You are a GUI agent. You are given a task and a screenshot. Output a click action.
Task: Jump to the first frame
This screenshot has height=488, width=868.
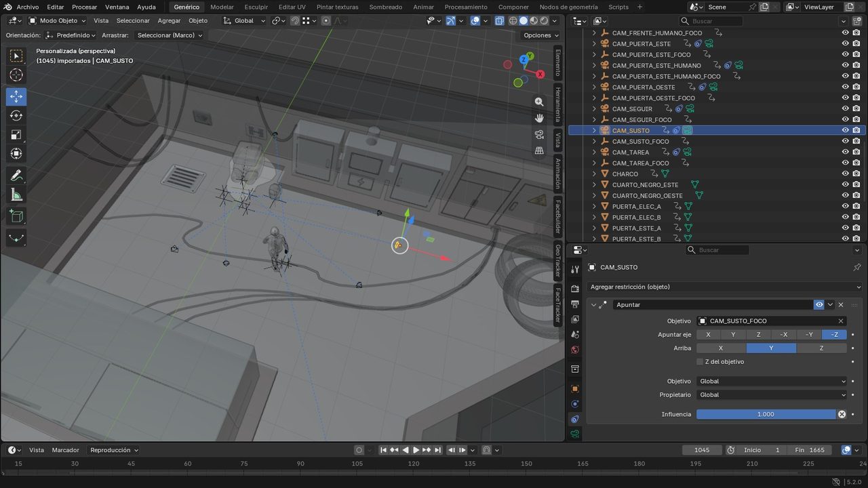(383, 450)
